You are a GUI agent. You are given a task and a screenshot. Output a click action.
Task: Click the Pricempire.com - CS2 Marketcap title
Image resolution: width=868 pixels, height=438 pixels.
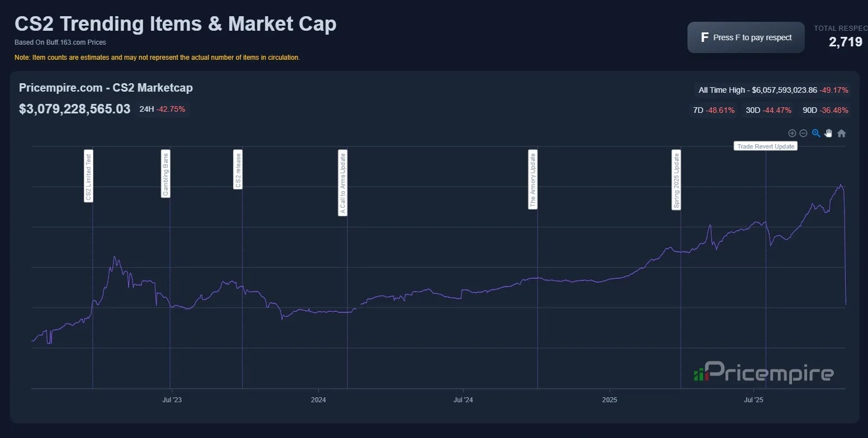pos(106,88)
